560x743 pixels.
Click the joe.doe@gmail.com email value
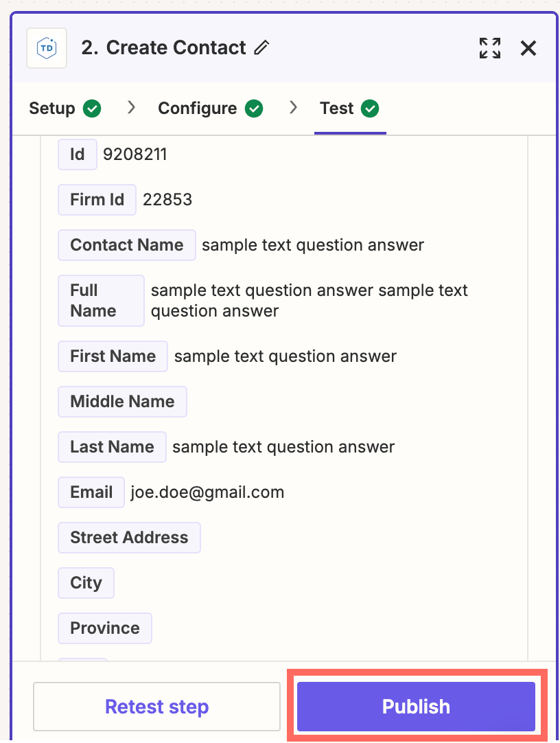[207, 492]
